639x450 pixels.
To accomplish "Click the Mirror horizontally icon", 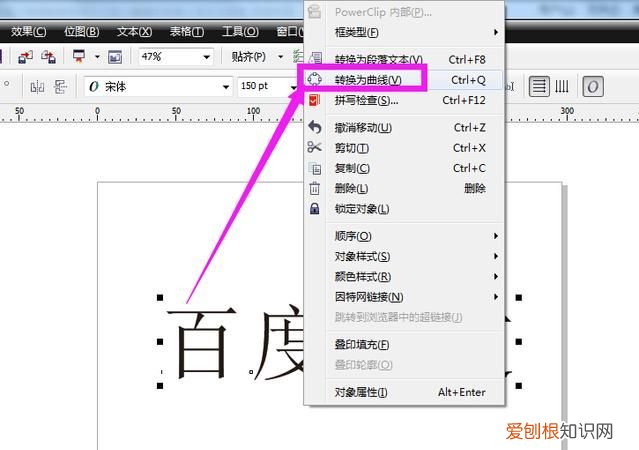I will pyautogui.click(x=37, y=87).
